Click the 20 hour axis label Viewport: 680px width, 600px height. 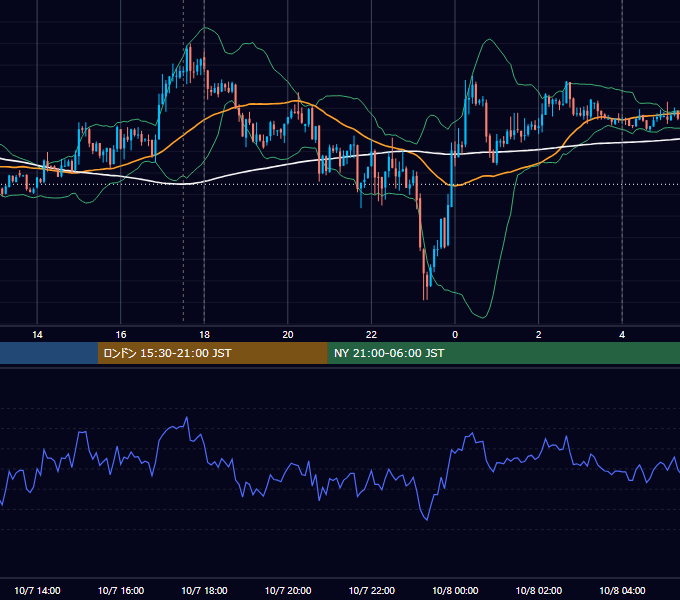(288, 335)
